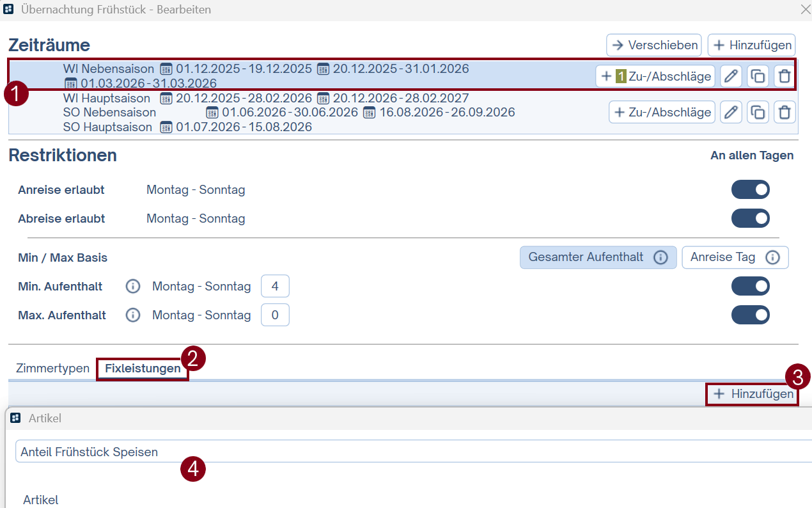812x508 pixels.
Task: Select Anreise Tag as Min/Max basis
Action: (x=735, y=257)
